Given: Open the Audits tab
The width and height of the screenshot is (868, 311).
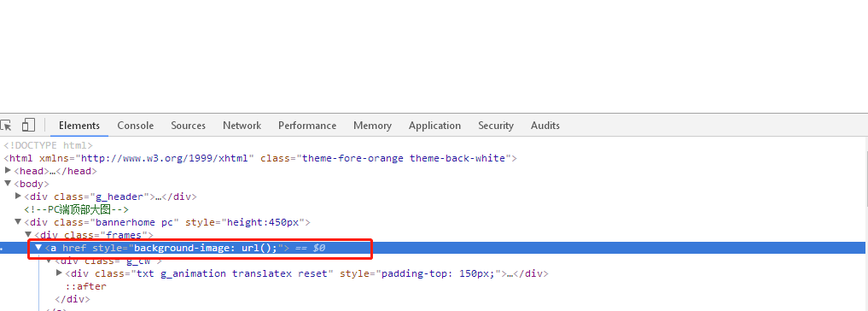Looking at the screenshot, I should [x=545, y=126].
